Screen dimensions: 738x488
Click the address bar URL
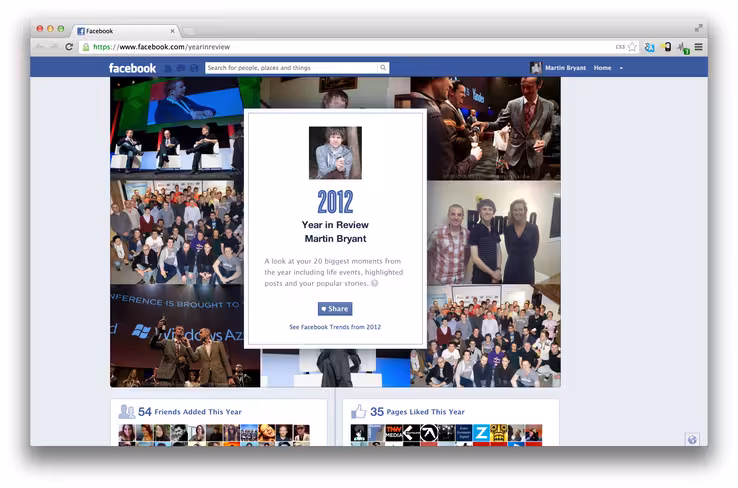[161, 47]
